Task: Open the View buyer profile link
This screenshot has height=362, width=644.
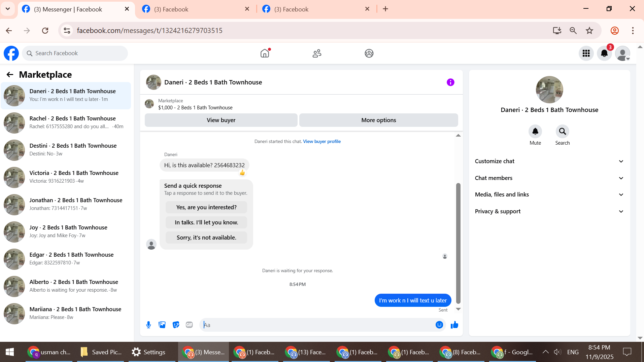Action: pyautogui.click(x=322, y=141)
